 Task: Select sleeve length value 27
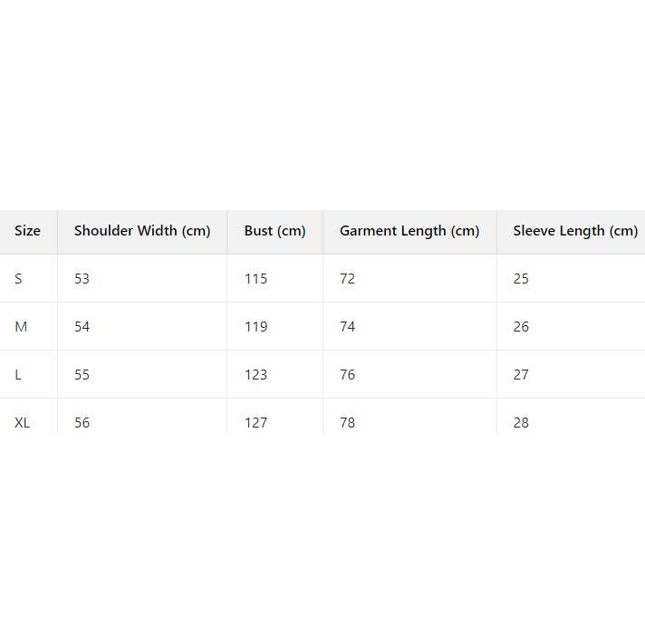[x=521, y=375]
